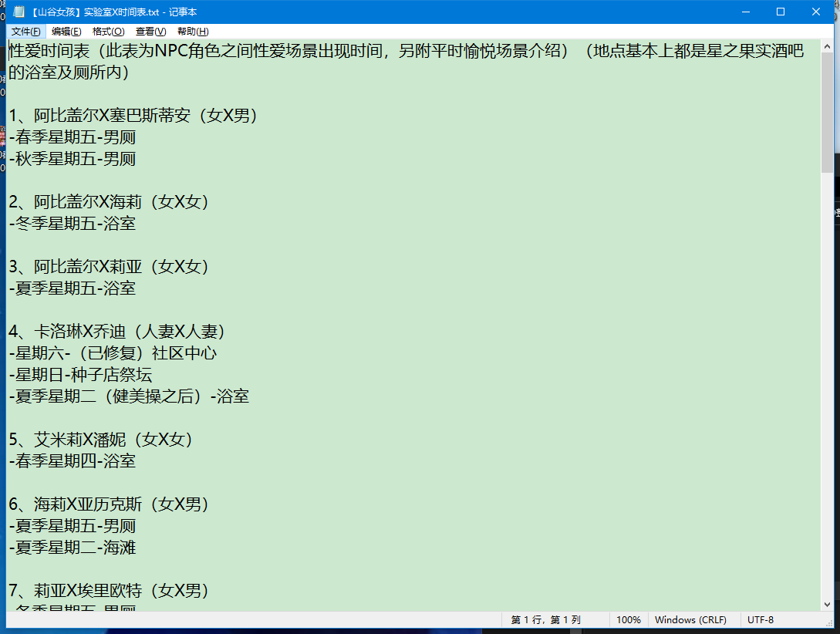Close the Notepad window
This screenshot has height=634, width=840.
tap(816, 12)
